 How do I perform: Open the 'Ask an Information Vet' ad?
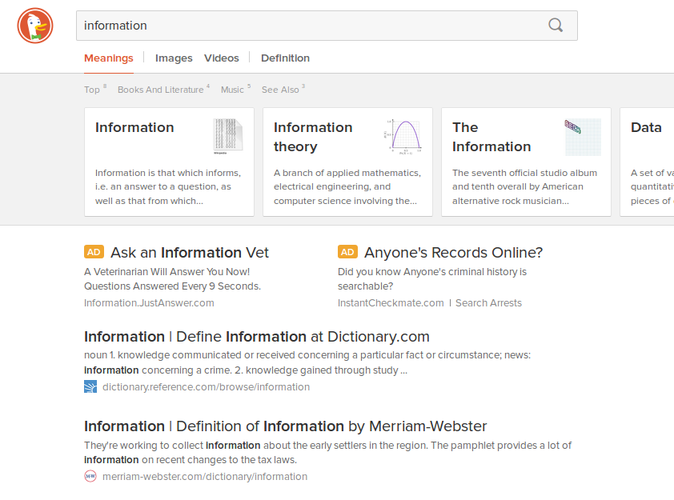[190, 252]
